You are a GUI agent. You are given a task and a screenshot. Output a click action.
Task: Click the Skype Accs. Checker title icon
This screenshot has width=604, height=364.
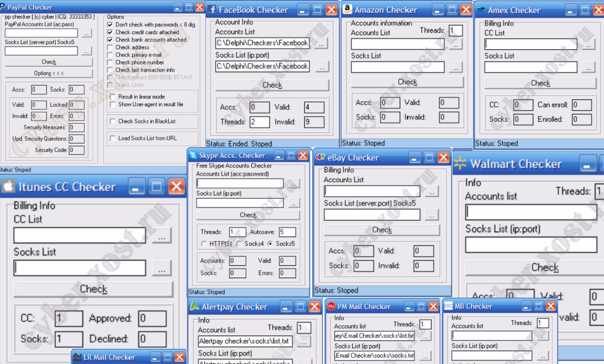tap(193, 155)
